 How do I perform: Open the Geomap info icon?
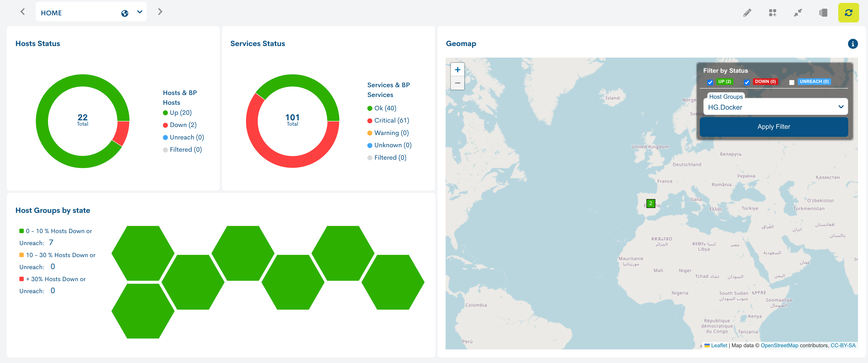point(852,44)
